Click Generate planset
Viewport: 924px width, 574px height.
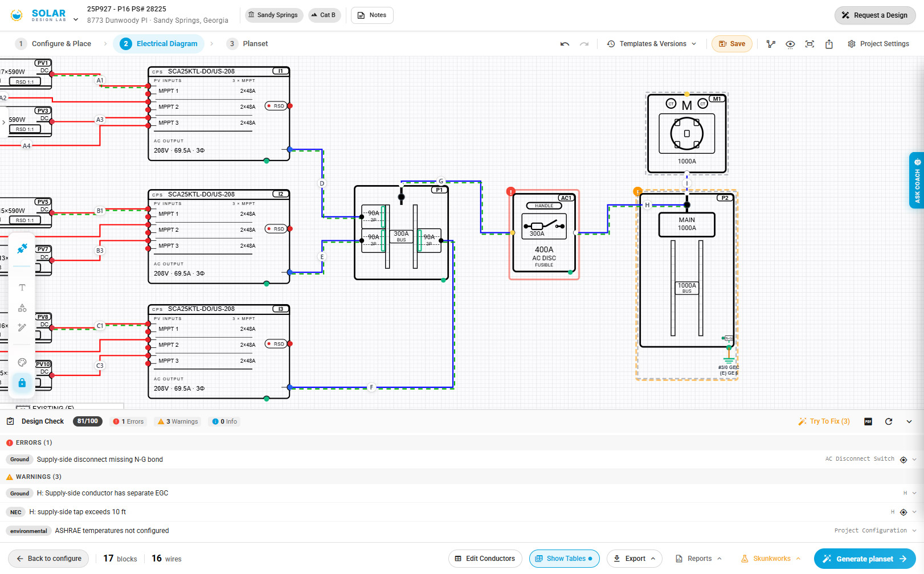865,559
